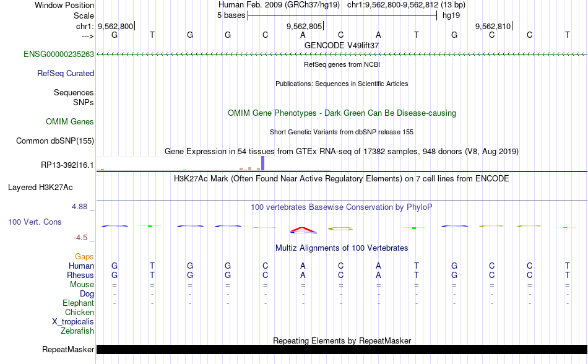Click the H3K27Ac Mark track title
The image size is (588, 364).
342,178
